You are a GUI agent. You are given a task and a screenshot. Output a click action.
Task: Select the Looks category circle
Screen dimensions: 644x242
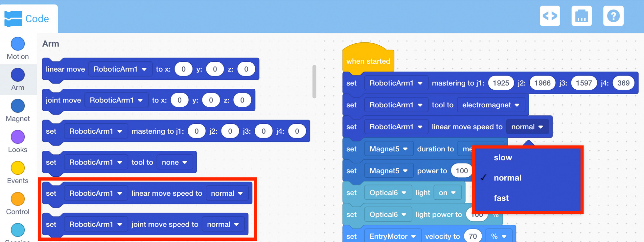point(18,137)
